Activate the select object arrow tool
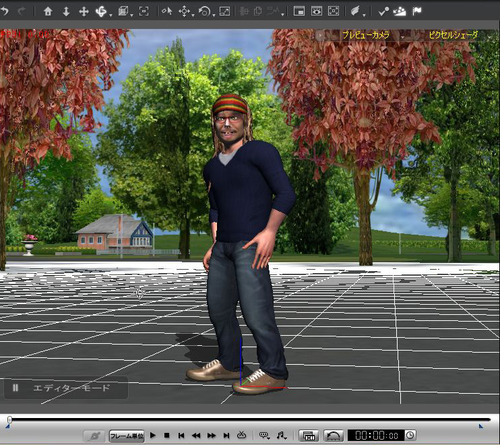 pyautogui.click(x=166, y=12)
